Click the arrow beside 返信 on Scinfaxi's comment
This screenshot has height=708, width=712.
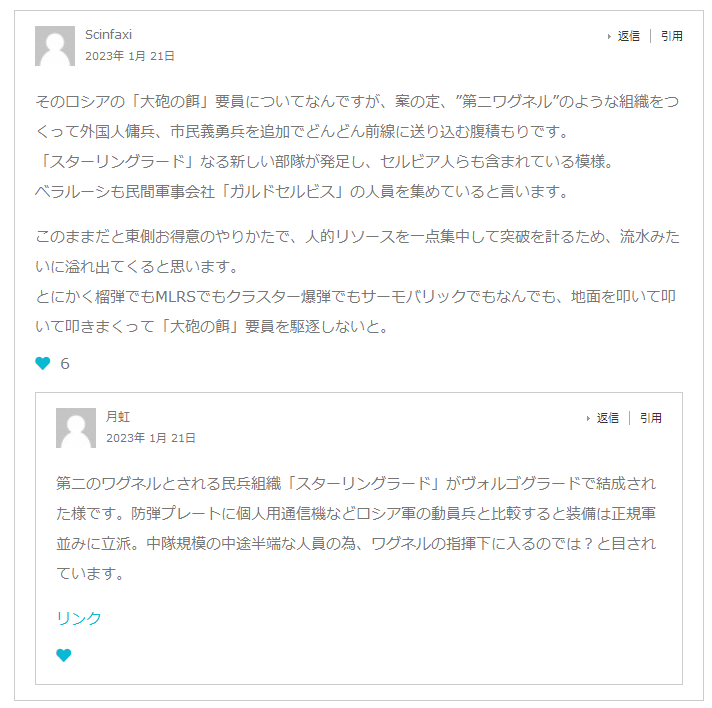pyautogui.click(x=609, y=36)
